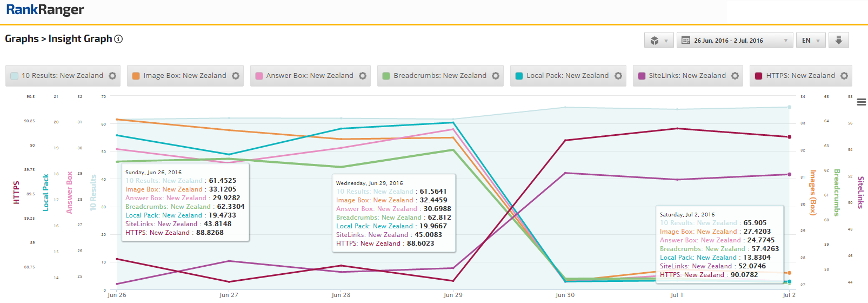Hide the Image Box: New Zealand series

point(184,76)
